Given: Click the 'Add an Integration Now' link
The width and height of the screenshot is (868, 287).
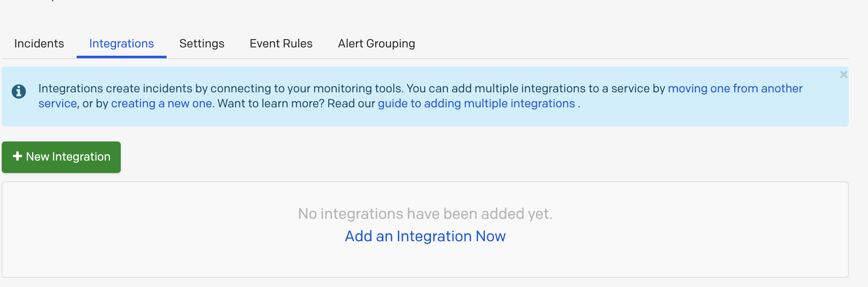Looking at the screenshot, I should (x=425, y=236).
